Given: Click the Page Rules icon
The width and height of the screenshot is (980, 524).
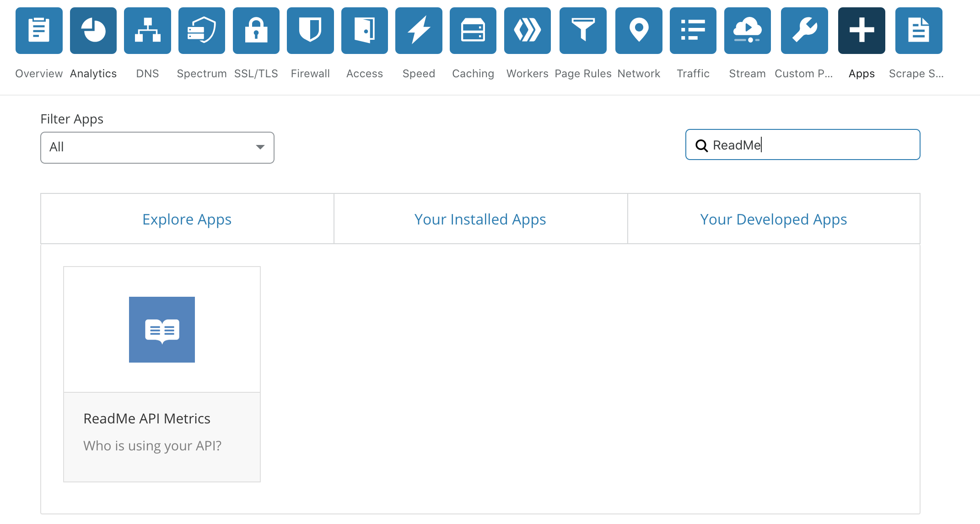Looking at the screenshot, I should [582, 30].
